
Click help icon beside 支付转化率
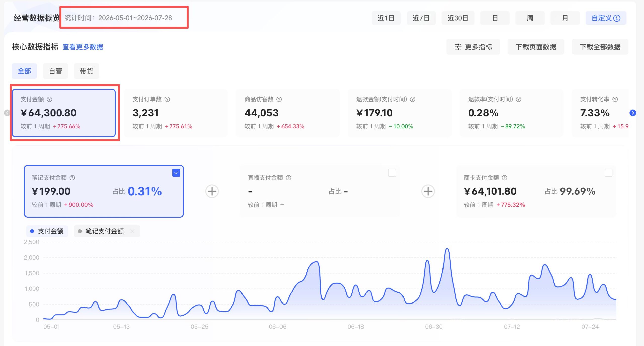[615, 99]
